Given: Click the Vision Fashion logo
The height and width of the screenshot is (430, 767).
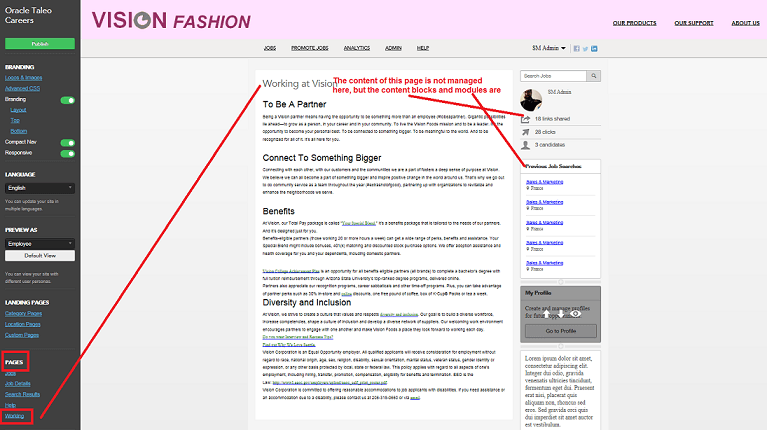Looking at the screenshot, I should pos(171,21).
